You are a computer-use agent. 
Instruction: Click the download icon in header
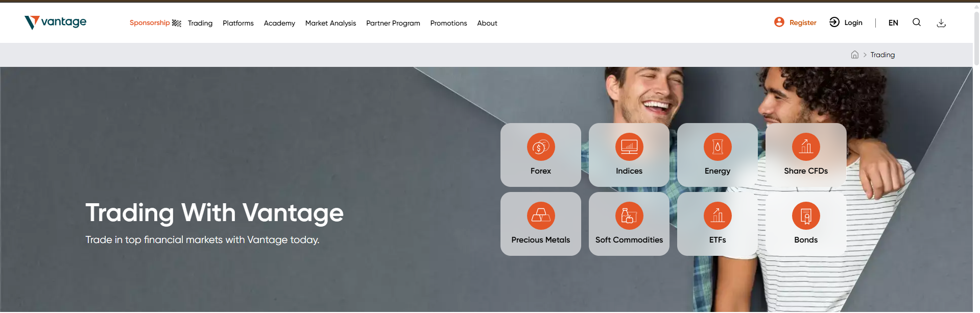(x=941, y=23)
